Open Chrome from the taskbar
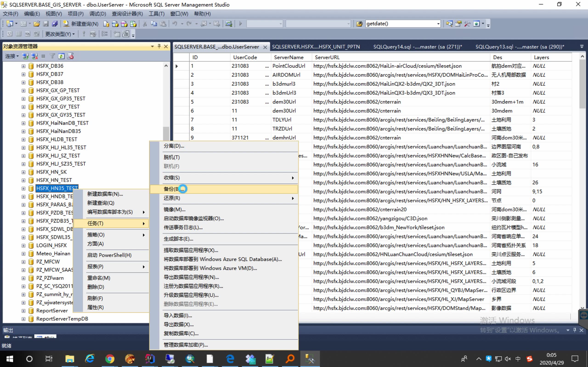This screenshot has height=367, width=588. click(110, 359)
